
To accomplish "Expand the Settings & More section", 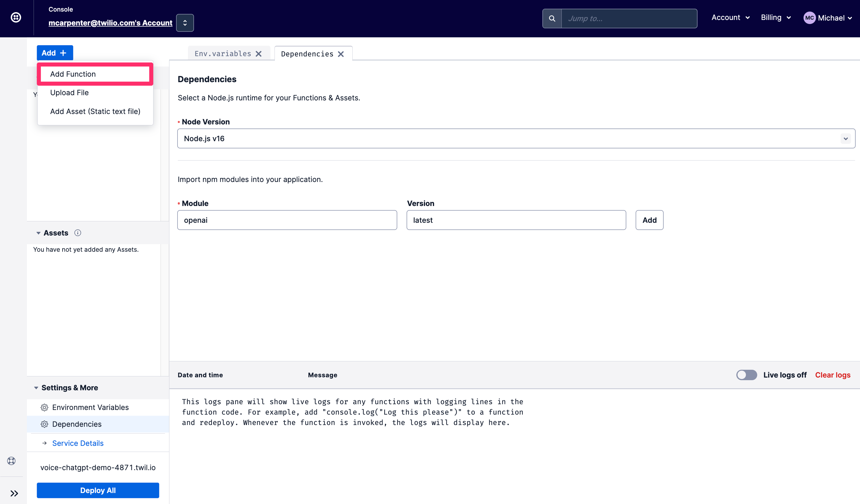I will point(68,387).
